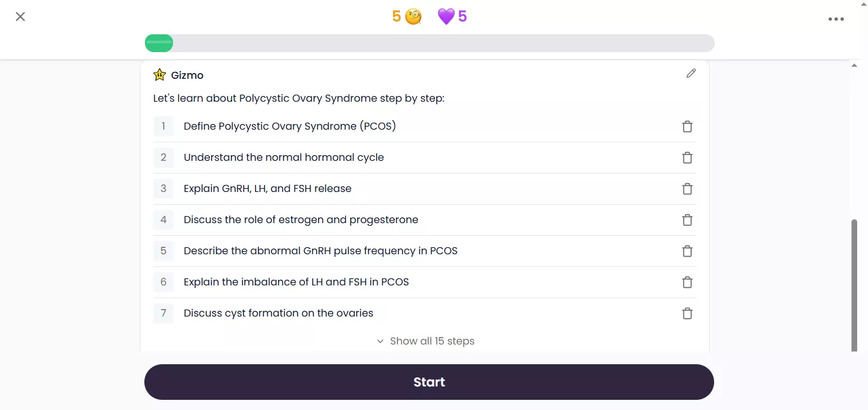Close the lesson with the X icon
This screenshot has width=868, height=410.
click(x=20, y=17)
